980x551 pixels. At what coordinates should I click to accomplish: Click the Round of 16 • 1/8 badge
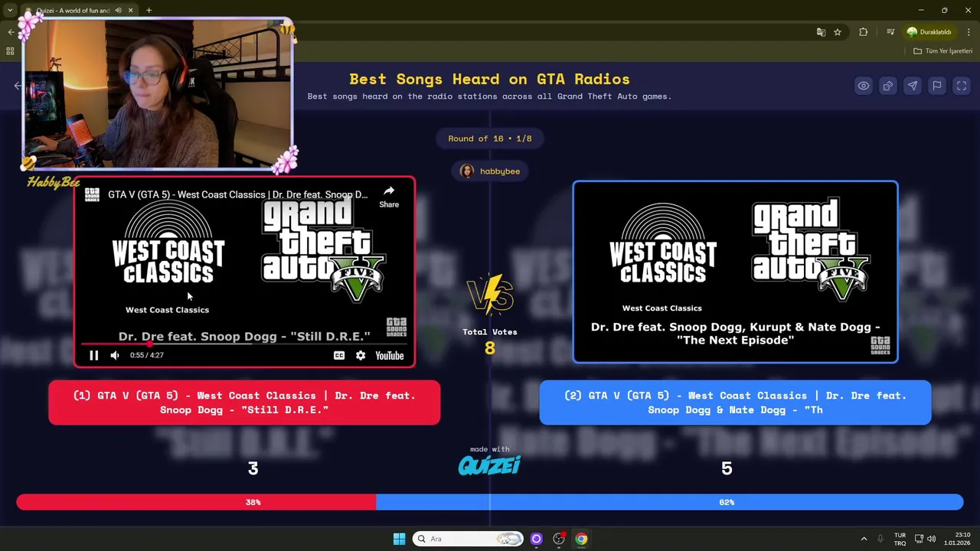pyautogui.click(x=490, y=139)
